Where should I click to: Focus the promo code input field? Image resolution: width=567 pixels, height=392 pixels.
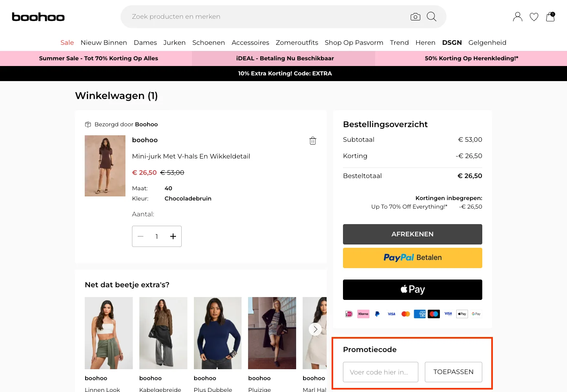pyautogui.click(x=380, y=372)
